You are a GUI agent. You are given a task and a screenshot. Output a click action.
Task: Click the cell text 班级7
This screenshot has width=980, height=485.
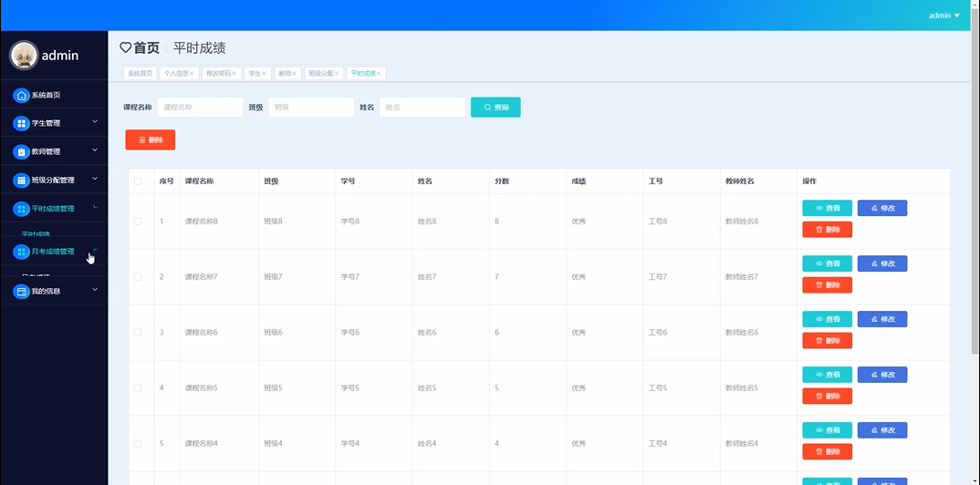coord(273,276)
